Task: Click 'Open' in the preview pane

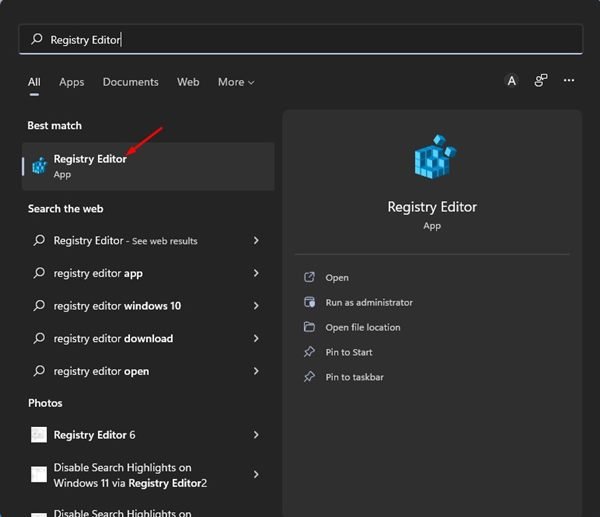Action: point(337,277)
